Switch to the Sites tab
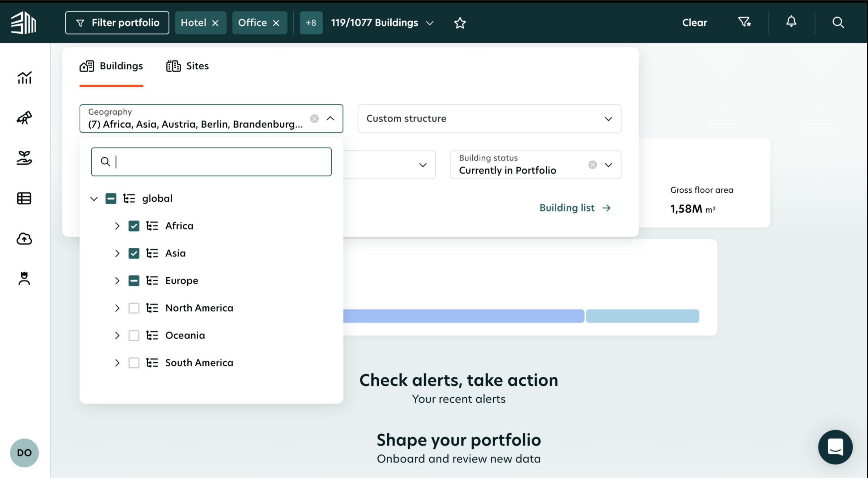 pyautogui.click(x=188, y=66)
